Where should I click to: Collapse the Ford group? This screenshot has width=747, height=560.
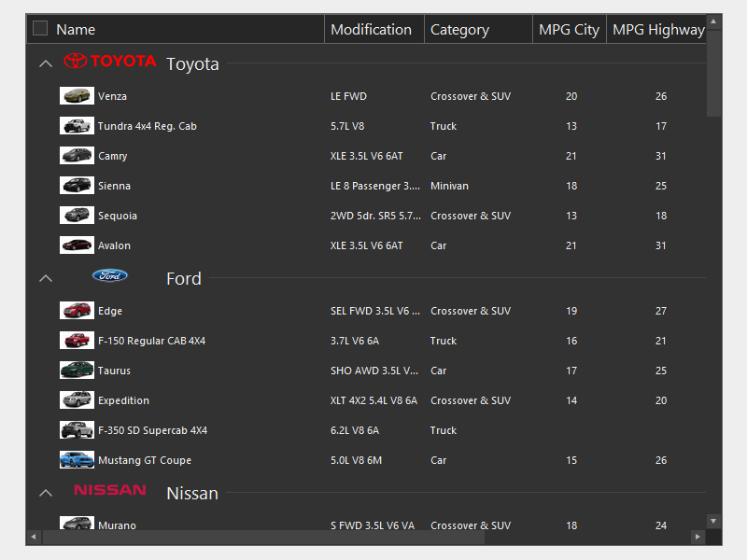pyautogui.click(x=45, y=278)
